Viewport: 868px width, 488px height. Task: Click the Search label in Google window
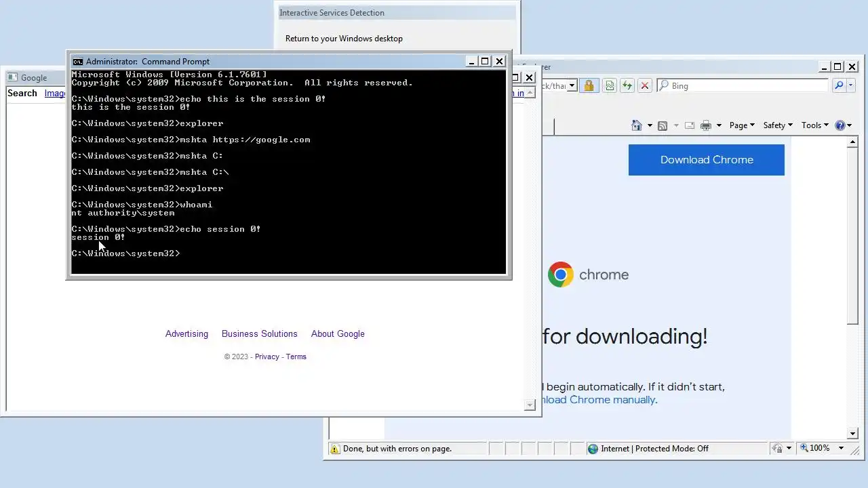click(22, 94)
